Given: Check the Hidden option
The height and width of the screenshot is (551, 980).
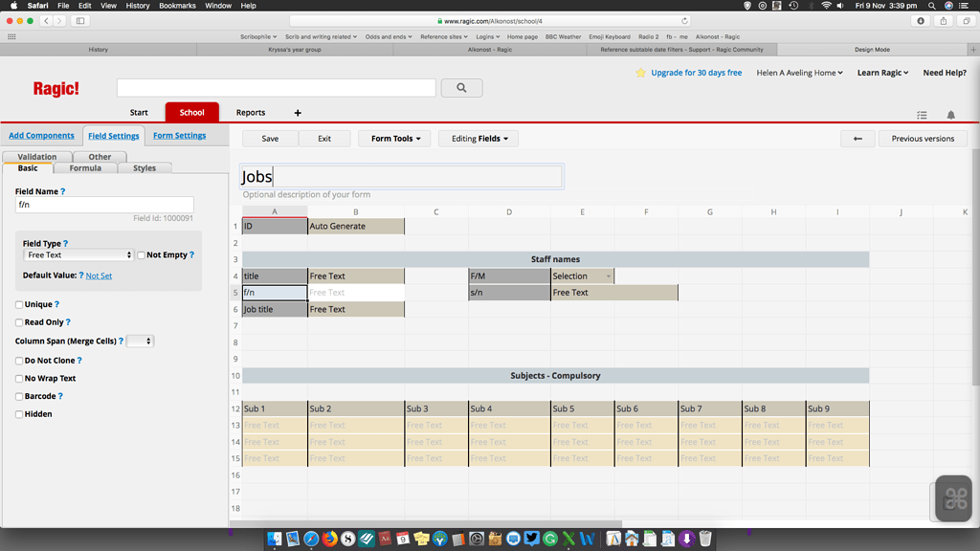Looking at the screenshot, I should [x=19, y=414].
